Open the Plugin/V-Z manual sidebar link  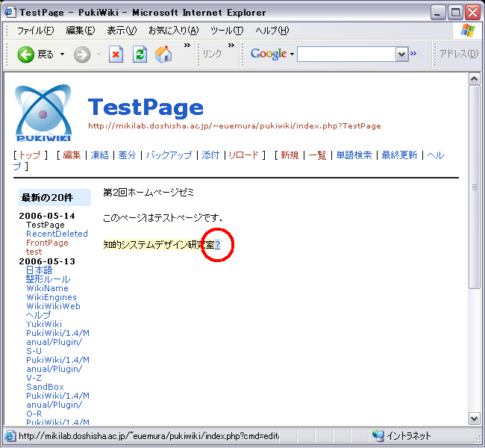click(x=57, y=369)
